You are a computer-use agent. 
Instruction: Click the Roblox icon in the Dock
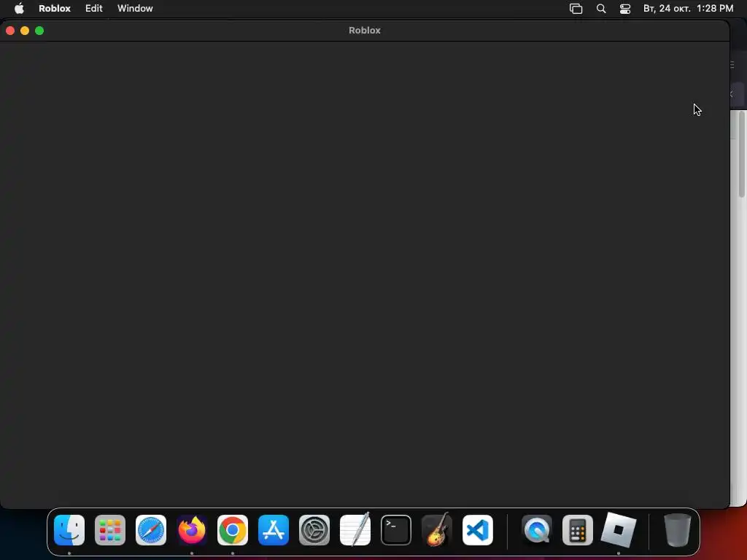click(619, 530)
